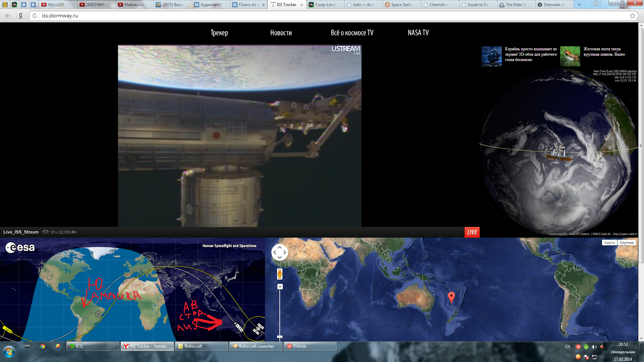Screen dimensions: 644x362
Task: Go back with the browser back arrow
Action: [x=8, y=16]
